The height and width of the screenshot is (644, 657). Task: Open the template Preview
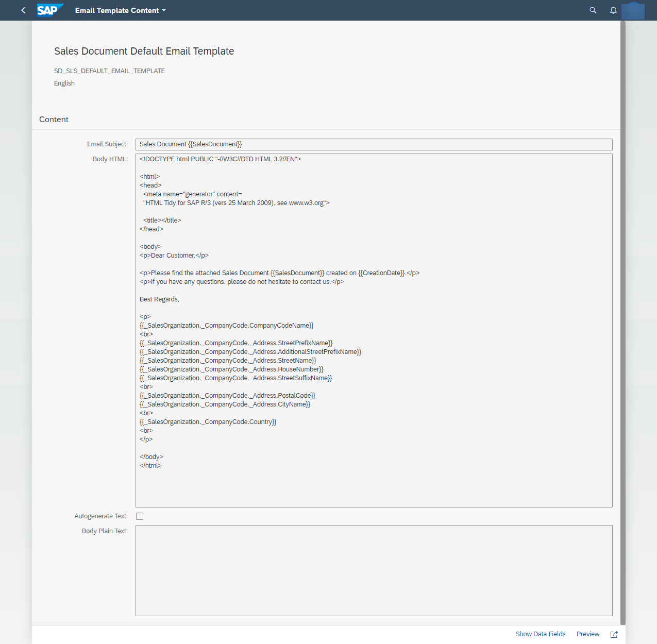(x=587, y=634)
